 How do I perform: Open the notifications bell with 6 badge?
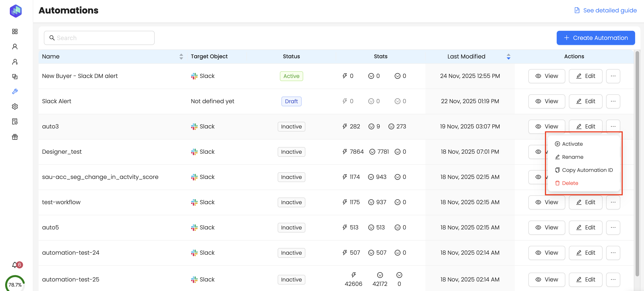click(15, 265)
